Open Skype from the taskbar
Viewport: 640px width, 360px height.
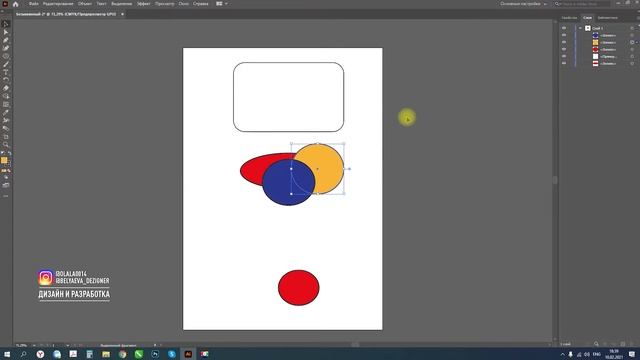(x=171, y=354)
